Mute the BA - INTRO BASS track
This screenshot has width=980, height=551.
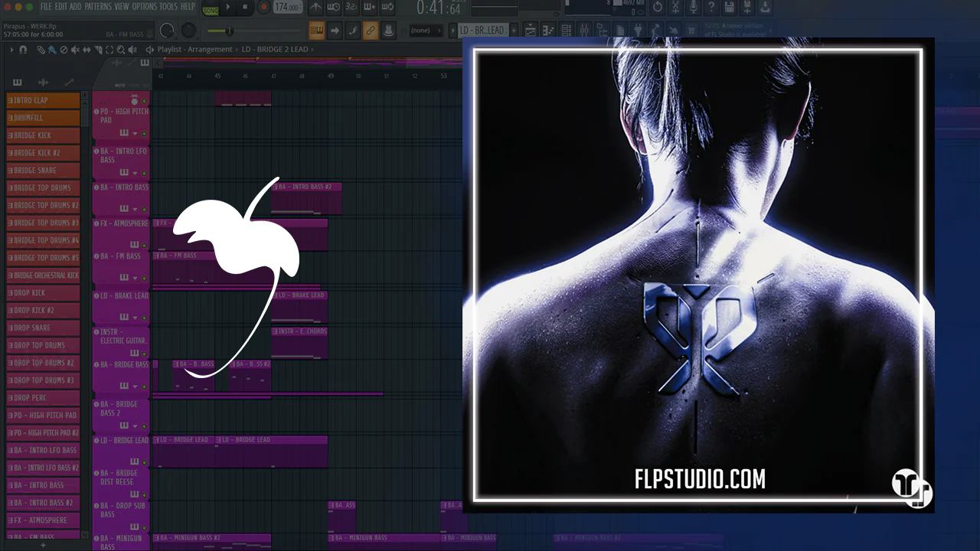tap(144, 210)
